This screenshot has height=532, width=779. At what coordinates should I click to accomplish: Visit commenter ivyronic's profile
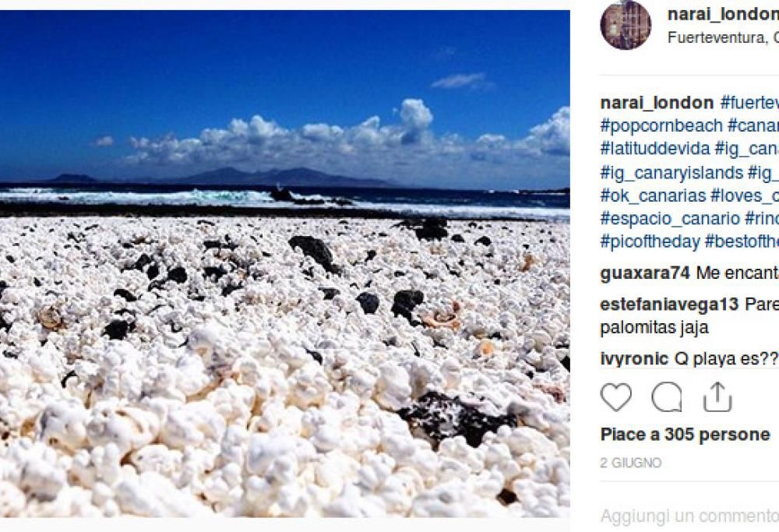pyautogui.click(x=634, y=358)
